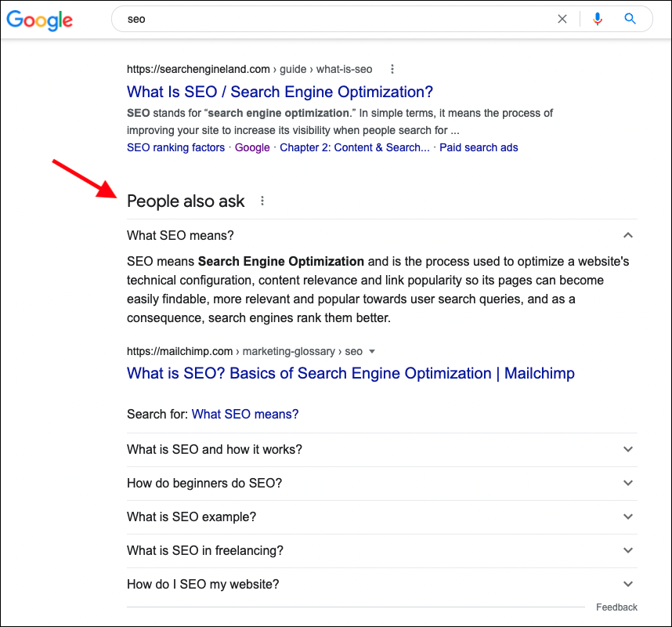Screen dimensions: 672x627
Task: Click the searchengineland.com URL breadcrumb
Action: point(249,69)
